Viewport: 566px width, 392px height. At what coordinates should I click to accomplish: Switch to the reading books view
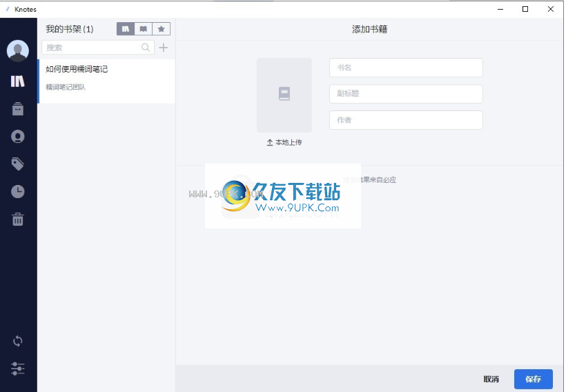click(144, 29)
